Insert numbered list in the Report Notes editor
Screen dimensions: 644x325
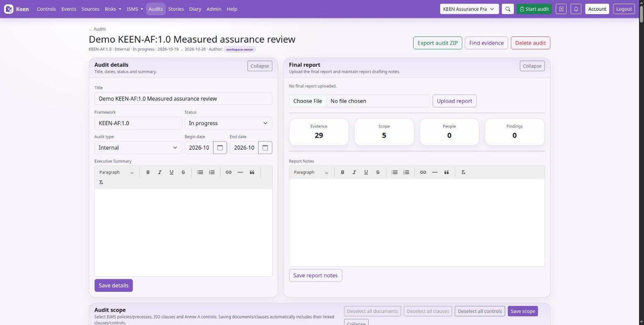[407, 172]
